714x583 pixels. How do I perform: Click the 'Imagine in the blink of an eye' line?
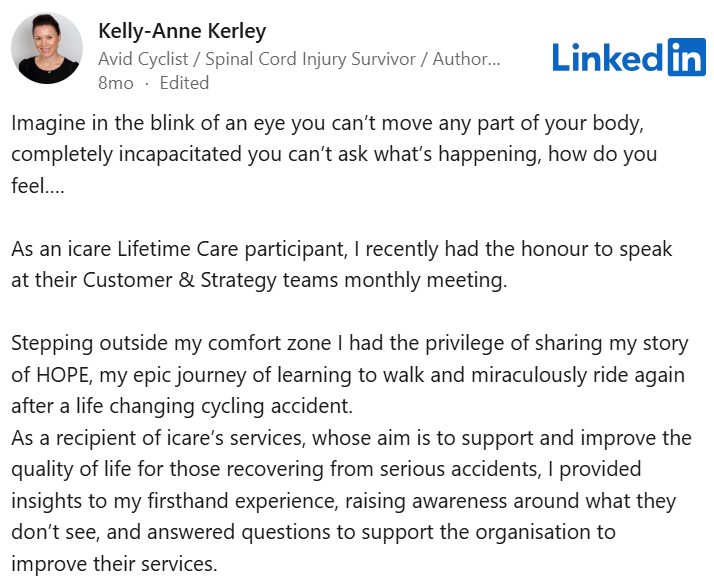click(x=327, y=123)
